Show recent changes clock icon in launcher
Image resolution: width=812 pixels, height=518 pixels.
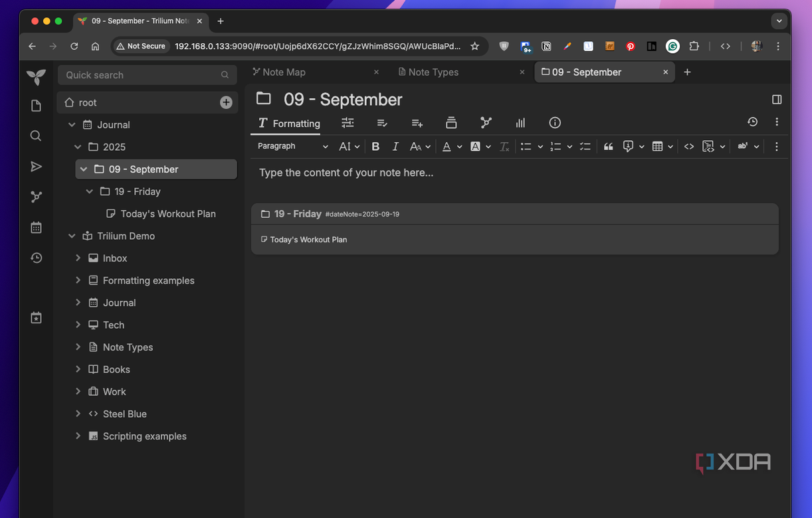(x=36, y=258)
